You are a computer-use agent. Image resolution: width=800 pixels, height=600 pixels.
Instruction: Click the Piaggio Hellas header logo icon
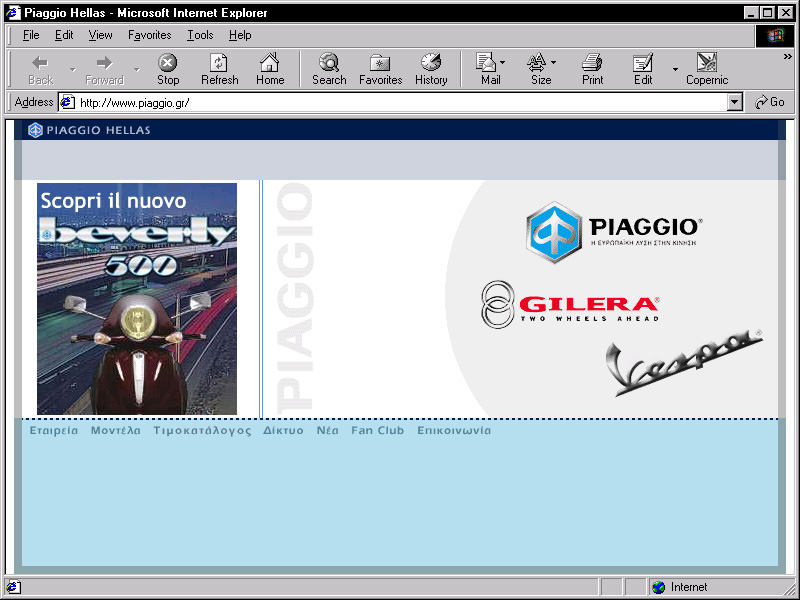(35, 130)
